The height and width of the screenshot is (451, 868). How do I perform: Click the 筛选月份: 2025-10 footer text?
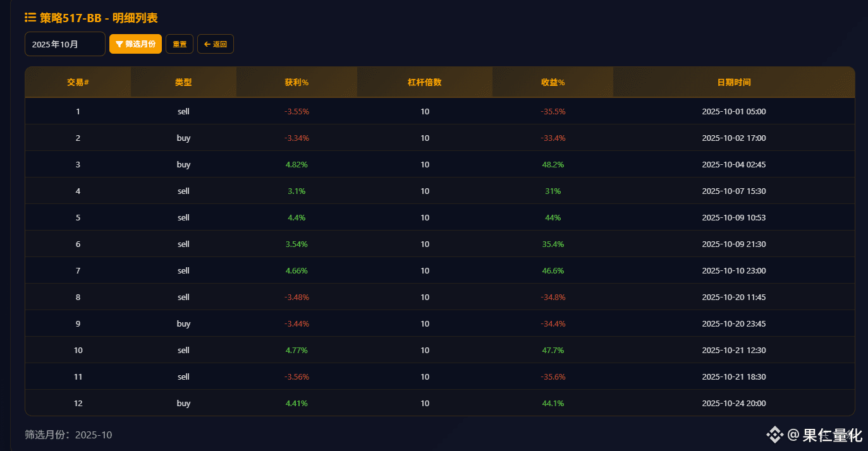pos(68,435)
